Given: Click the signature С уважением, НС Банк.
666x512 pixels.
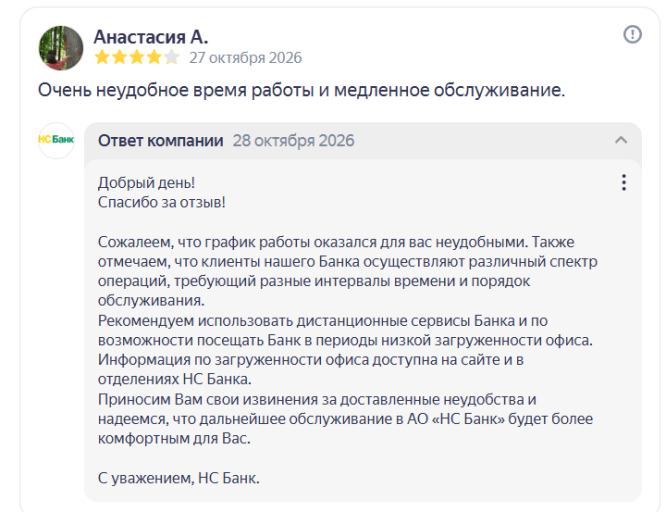Looking at the screenshot, I should click(x=179, y=478).
